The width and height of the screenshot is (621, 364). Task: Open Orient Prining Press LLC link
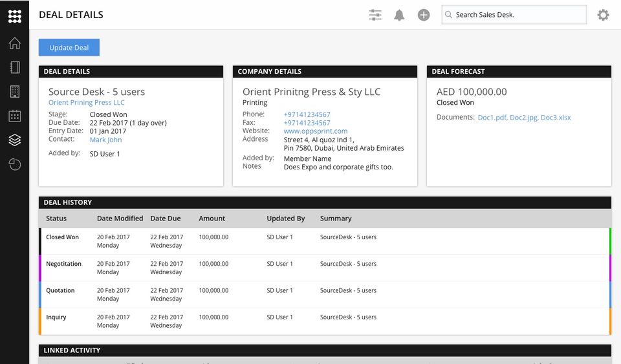coord(86,102)
